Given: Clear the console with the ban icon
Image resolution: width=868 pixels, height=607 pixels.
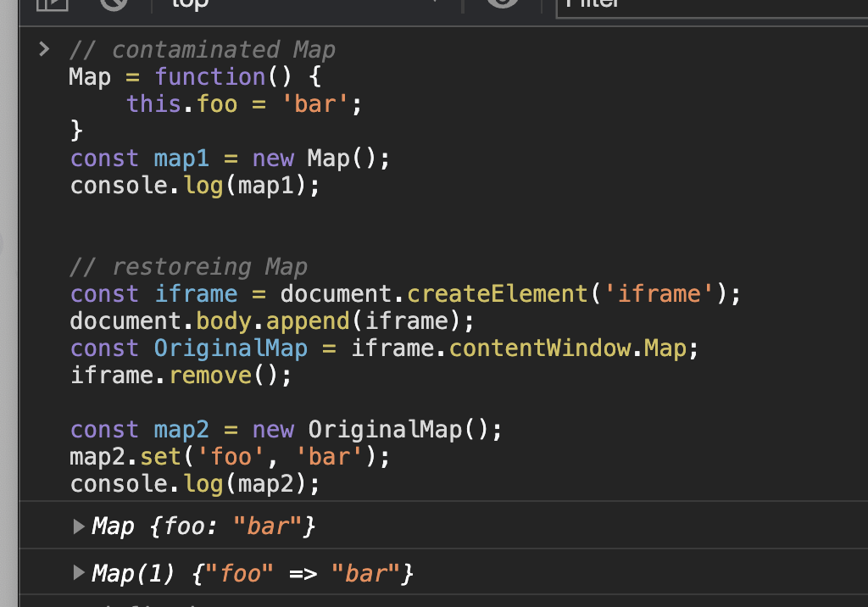Looking at the screenshot, I should [x=114, y=4].
